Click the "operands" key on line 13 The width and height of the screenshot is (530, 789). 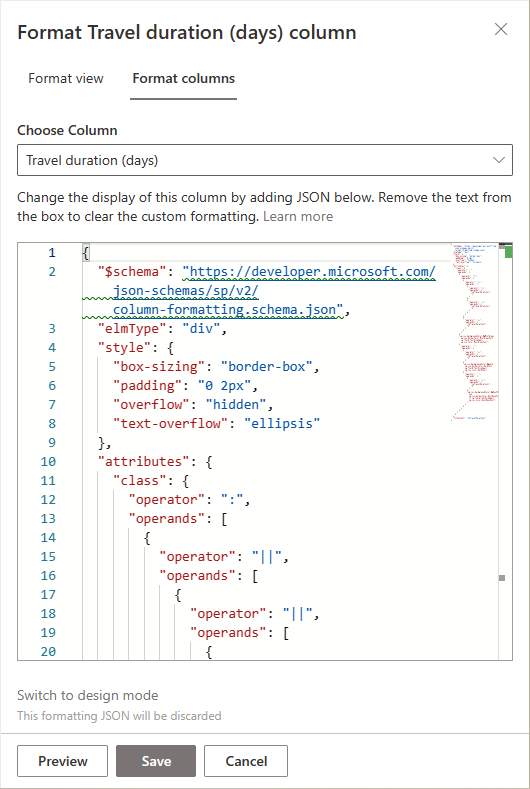point(168,518)
